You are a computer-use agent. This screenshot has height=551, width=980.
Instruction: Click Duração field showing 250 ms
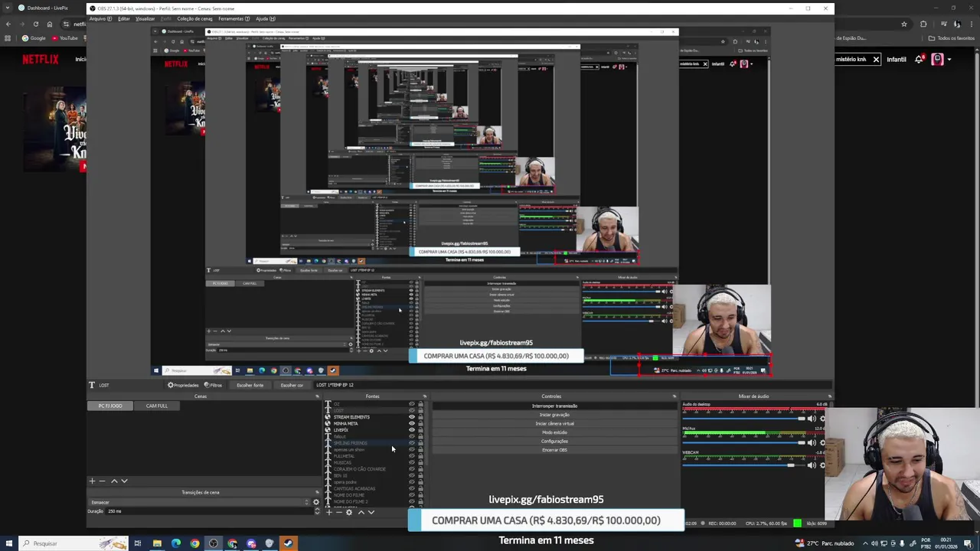tap(211, 511)
